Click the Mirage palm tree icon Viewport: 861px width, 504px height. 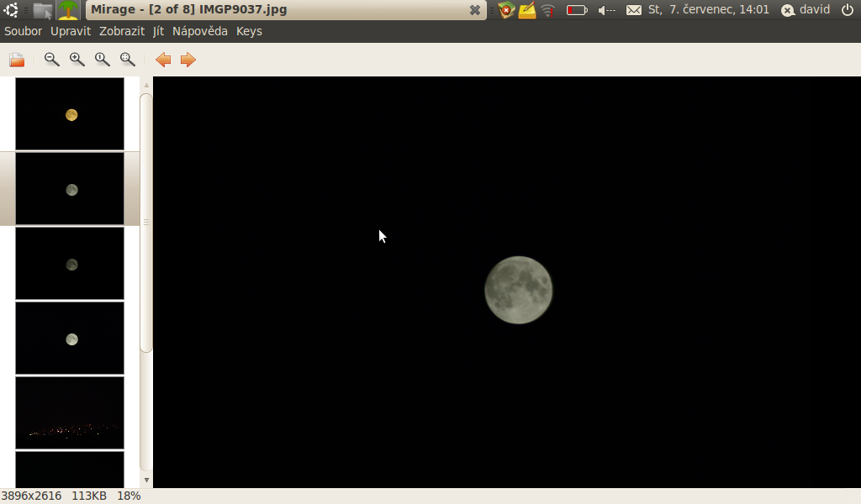(68, 10)
